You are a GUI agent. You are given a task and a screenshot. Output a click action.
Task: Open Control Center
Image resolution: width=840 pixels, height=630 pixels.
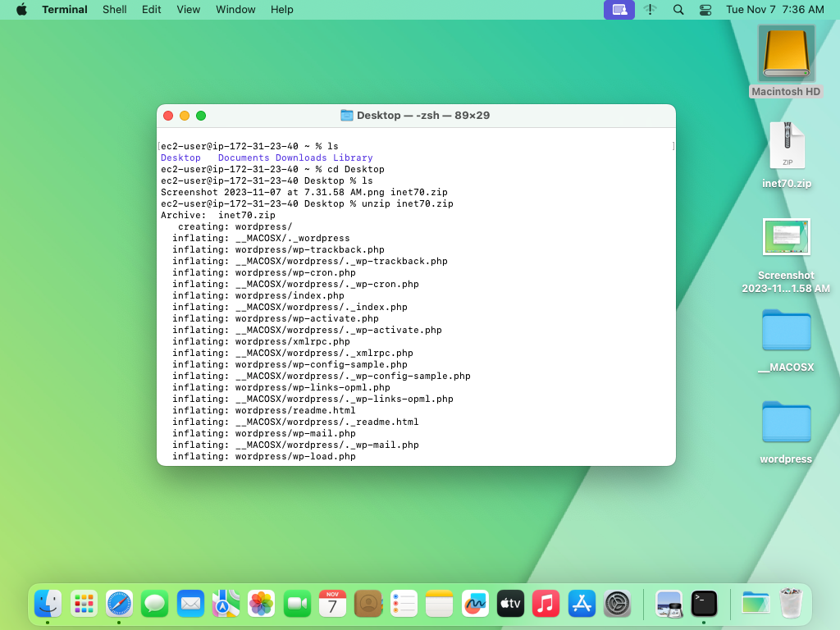705,10
